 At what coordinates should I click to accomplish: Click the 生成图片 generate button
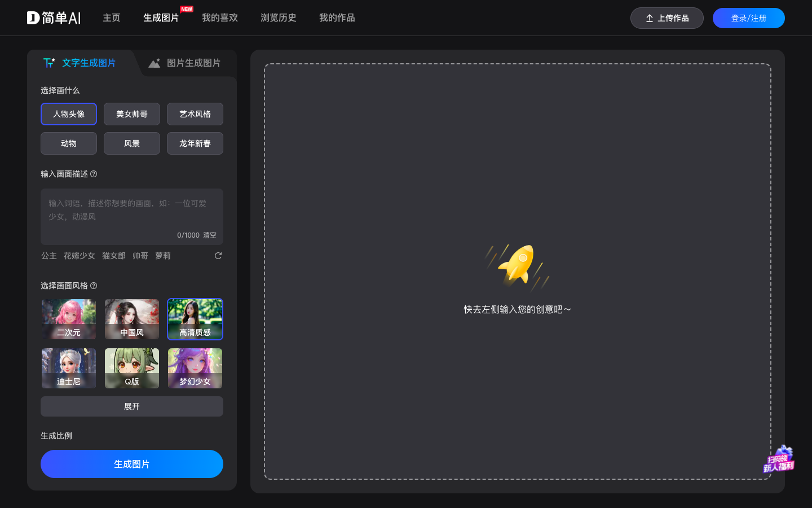131,463
